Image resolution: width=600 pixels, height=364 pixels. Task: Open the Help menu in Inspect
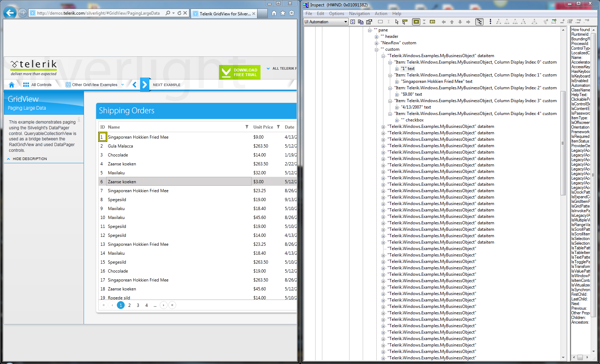[x=397, y=14]
